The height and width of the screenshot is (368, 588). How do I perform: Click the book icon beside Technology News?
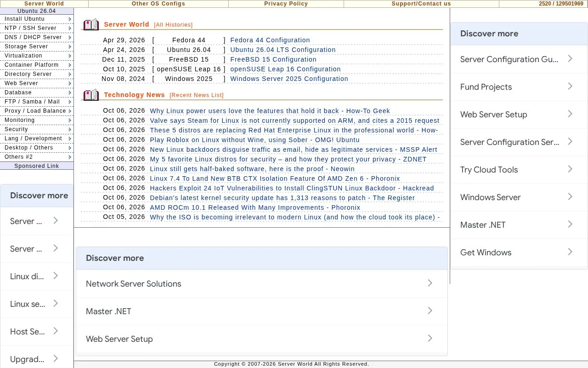pos(91,95)
